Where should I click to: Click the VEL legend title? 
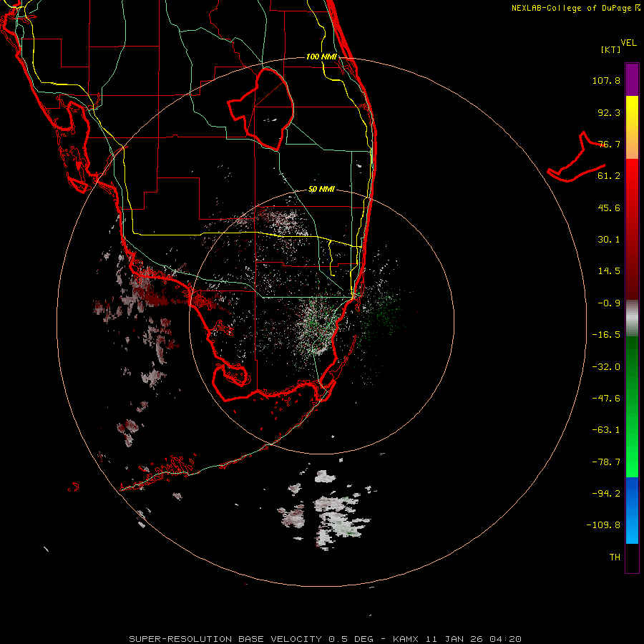tap(628, 43)
